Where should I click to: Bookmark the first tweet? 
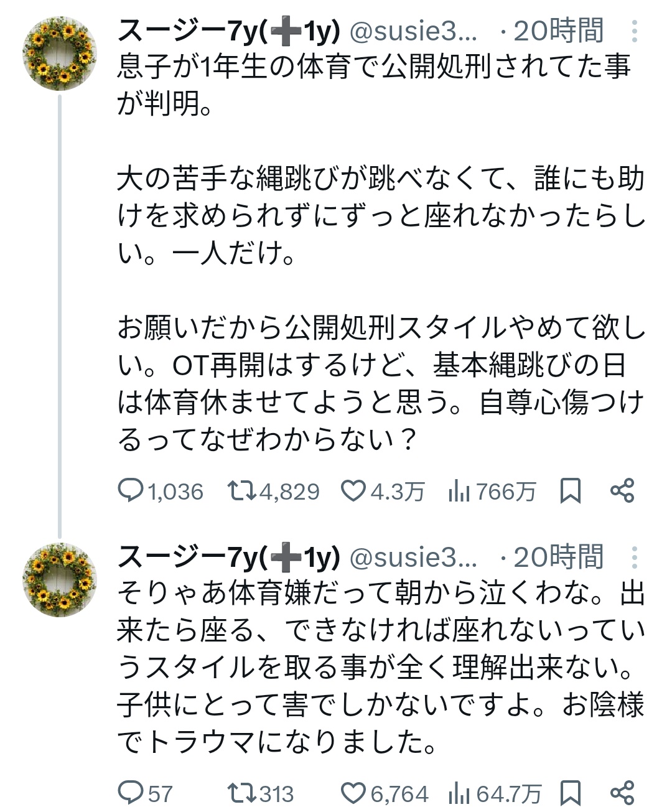(x=571, y=492)
